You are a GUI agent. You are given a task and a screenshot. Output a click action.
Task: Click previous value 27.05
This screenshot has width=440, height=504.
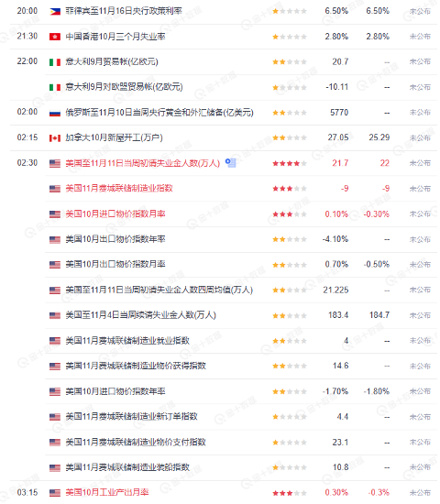(x=338, y=137)
